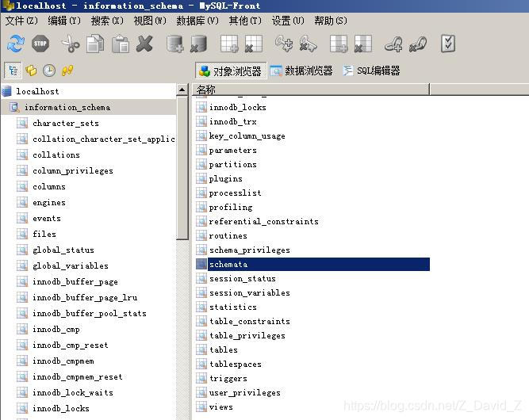Select parameters in the object list
The width and height of the screenshot is (529, 420).
[233, 150]
